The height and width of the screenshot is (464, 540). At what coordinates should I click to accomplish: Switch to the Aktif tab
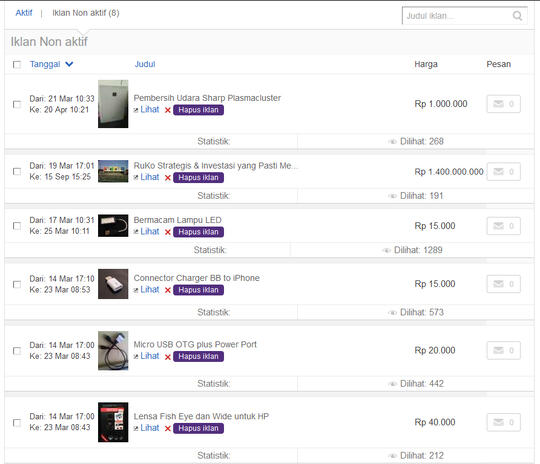(x=24, y=13)
